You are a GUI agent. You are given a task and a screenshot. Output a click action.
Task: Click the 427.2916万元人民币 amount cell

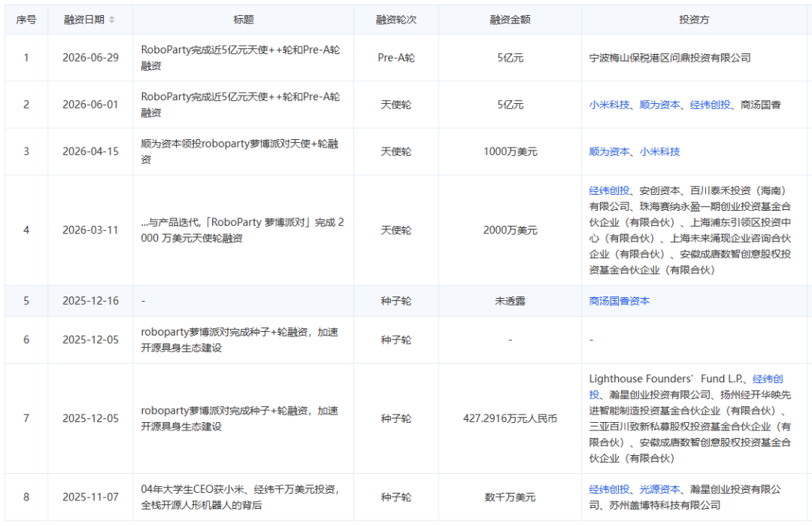(510, 418)
